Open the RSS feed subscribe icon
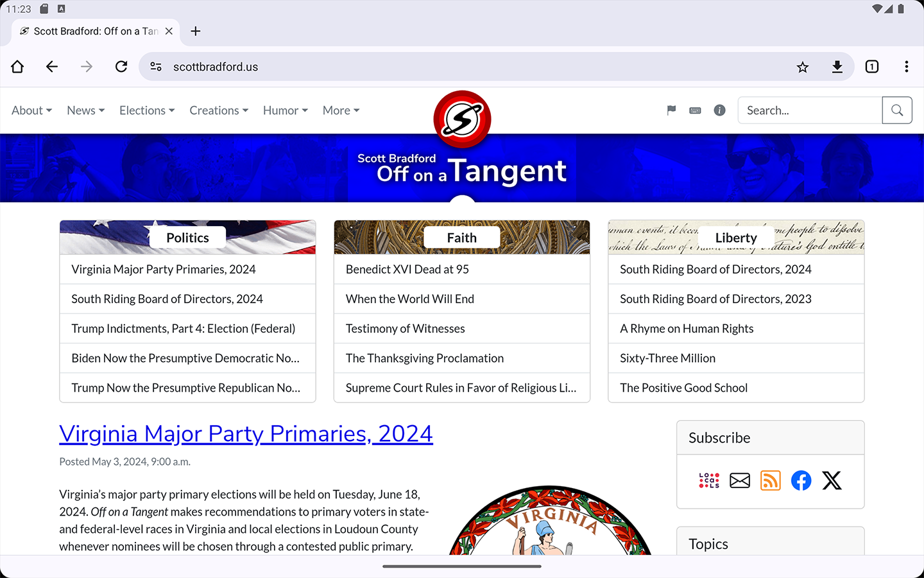The height and width of the screenshot is (578, 924). 770,480
